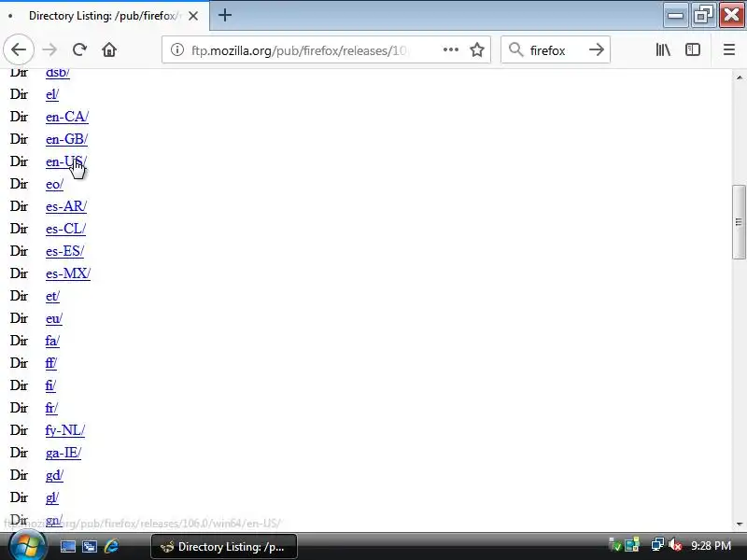Screen dimensions: 747x560
Task: Click the network tray icon
Action: [x=657, y=545]
